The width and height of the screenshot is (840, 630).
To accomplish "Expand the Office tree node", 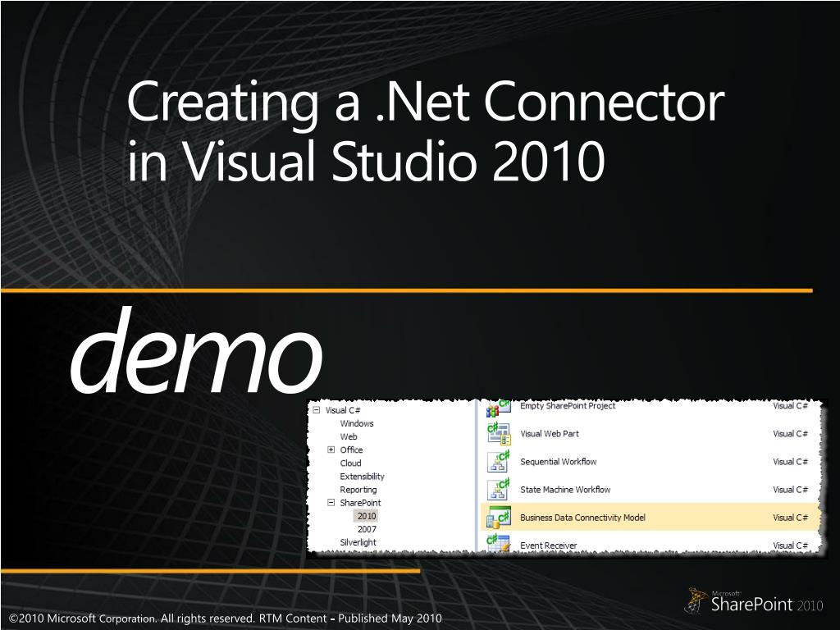I will (331, 450).
